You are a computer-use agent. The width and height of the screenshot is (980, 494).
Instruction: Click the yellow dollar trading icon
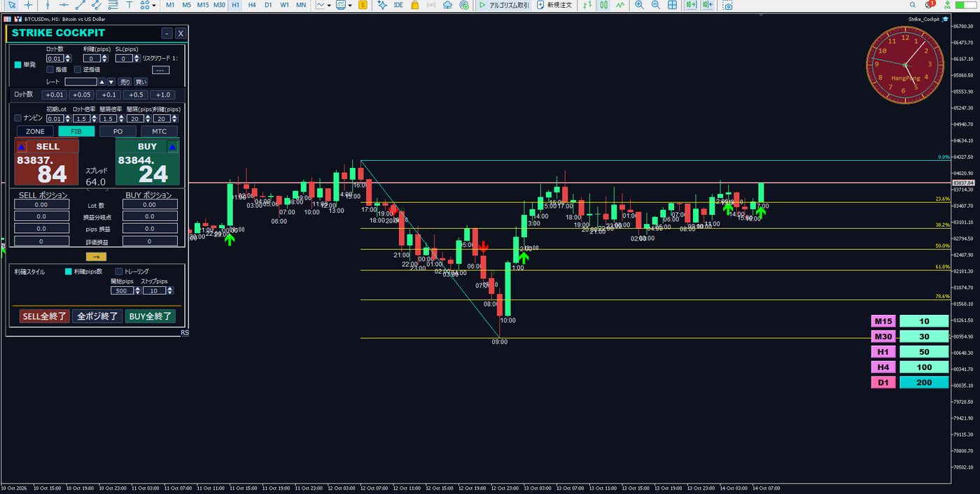[362, 5]
